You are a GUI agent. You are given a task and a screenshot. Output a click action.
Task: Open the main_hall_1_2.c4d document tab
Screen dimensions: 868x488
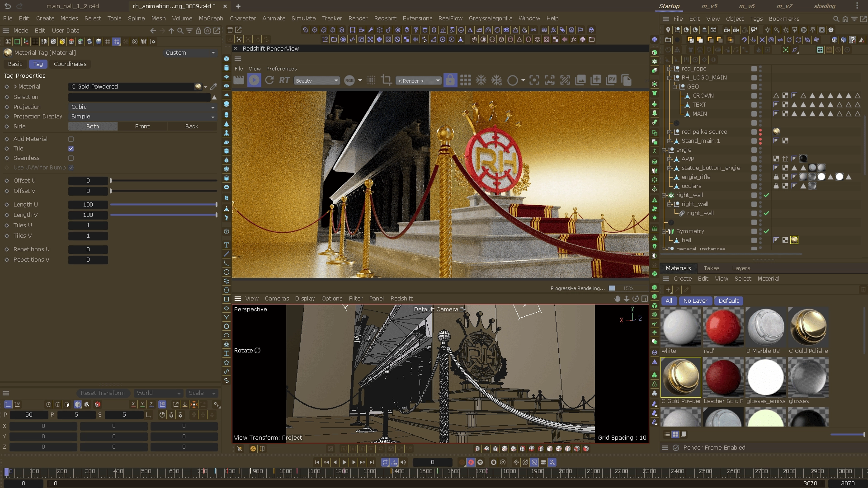pyautogui.click(x=73, y=6)
